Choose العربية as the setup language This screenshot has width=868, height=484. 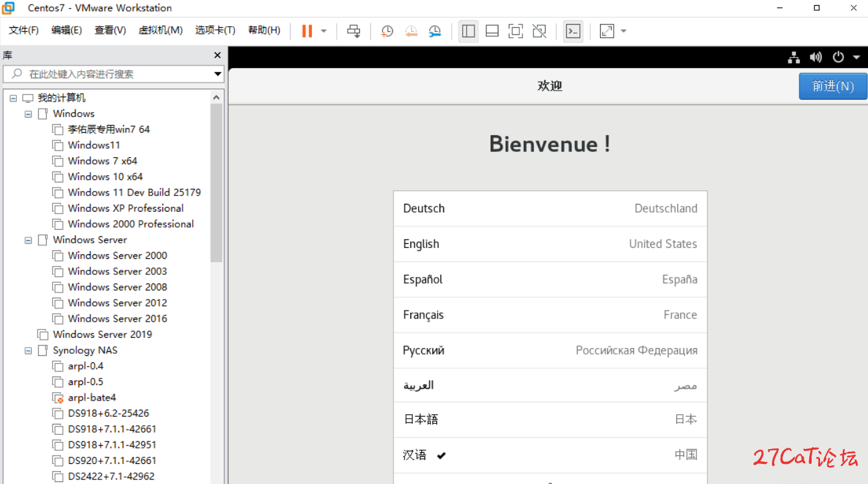click(550, 386)
